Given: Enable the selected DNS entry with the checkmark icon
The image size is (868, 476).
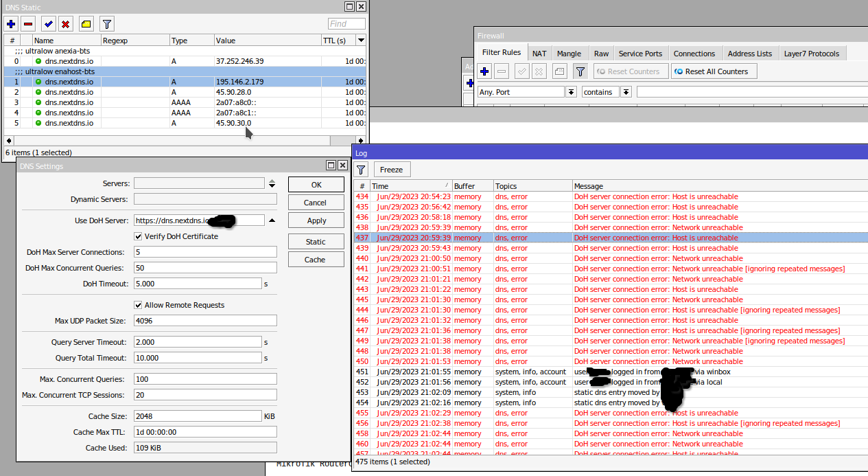Looking at the screenshot, I should click(x=49, y=23).
